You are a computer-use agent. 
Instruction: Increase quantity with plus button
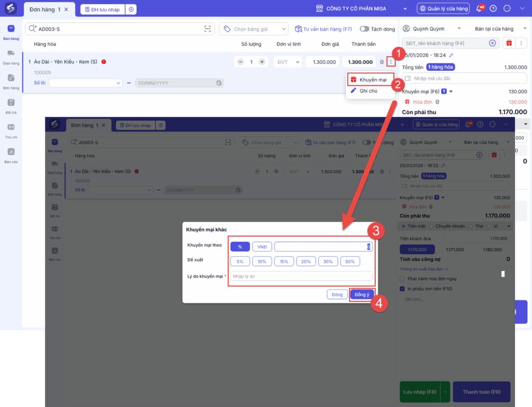pos(262,62)
